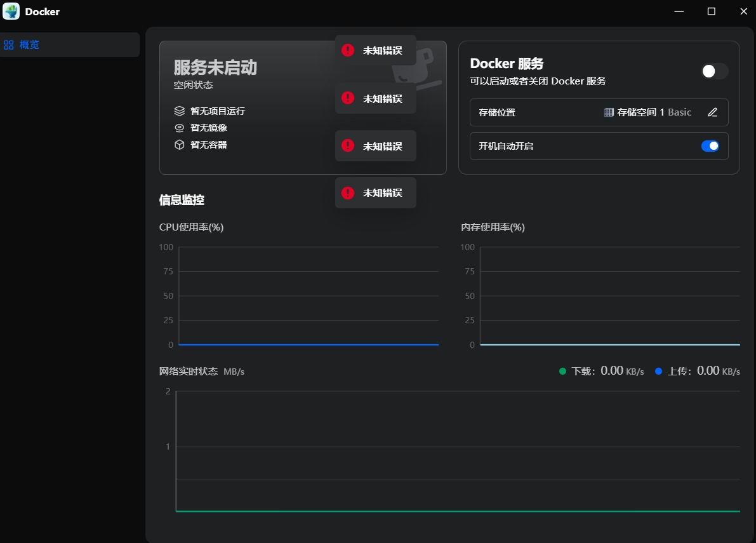Click the 开机自动开启 label
Screen dimensions: 756x543
506,146
